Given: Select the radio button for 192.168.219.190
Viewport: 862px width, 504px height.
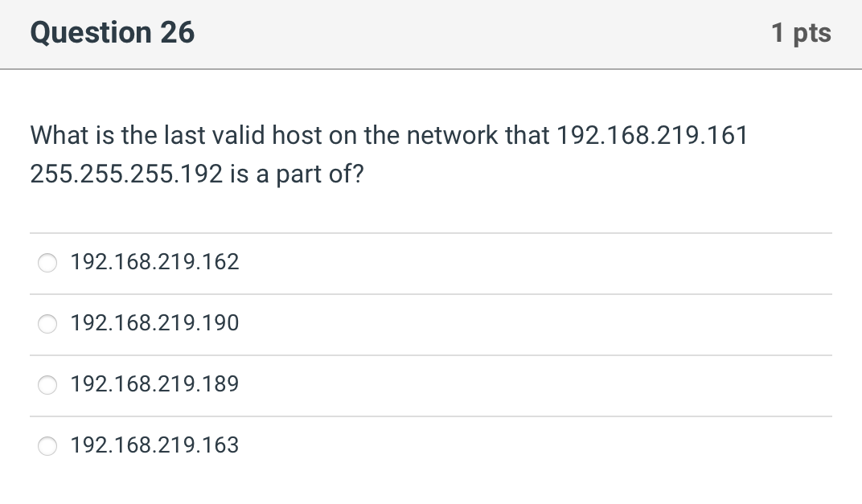Looking at the screenshot, I should [47, 324].
